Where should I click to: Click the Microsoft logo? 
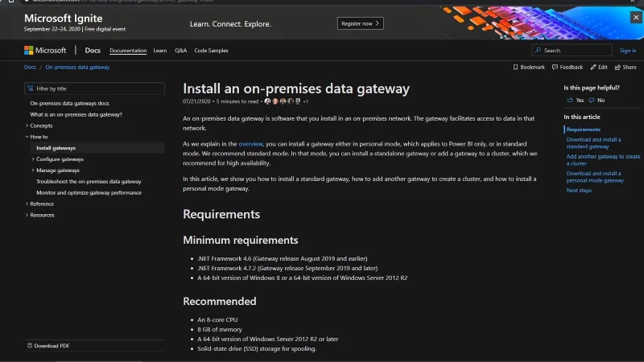pos(45,51)
